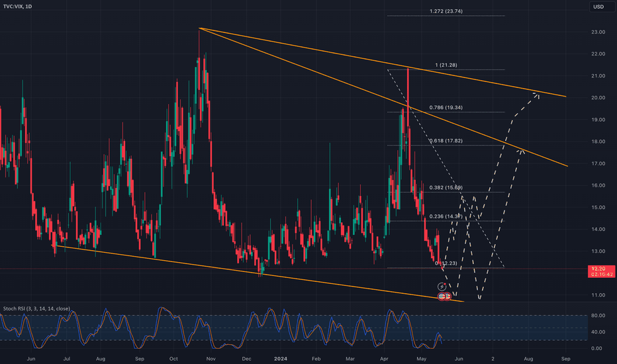Click the May label on the time axis

tap(422, 359)
